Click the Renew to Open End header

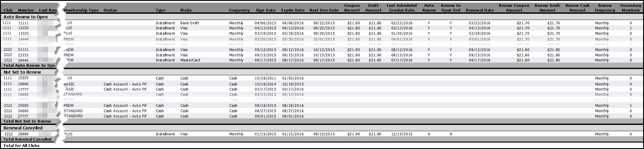[x=451, y=8]
